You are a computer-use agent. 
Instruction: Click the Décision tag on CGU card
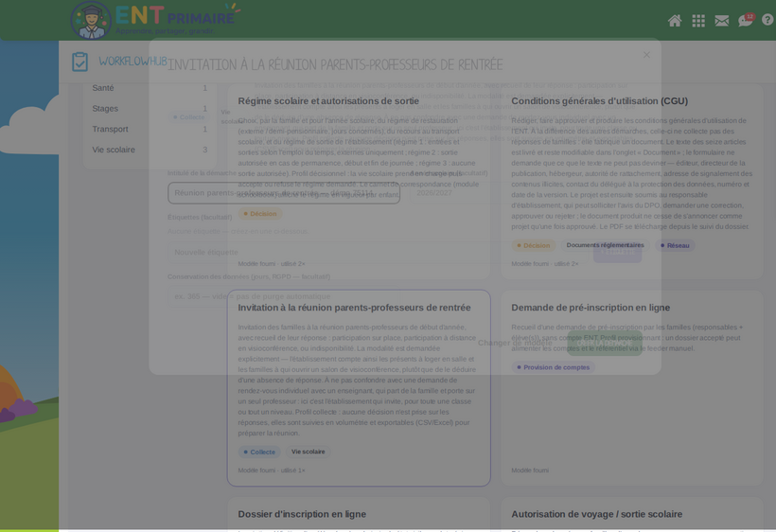534,245
